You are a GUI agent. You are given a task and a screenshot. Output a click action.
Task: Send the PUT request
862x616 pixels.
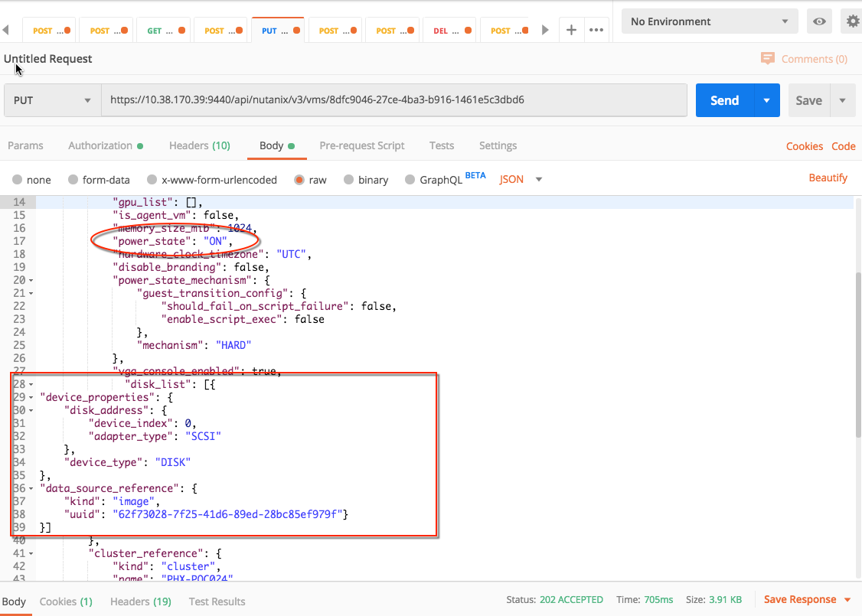(724, 100)
